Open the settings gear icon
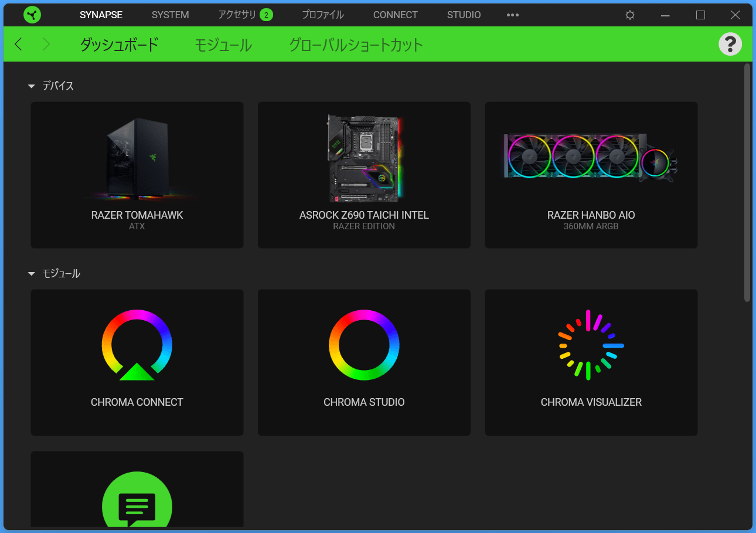Image resolution: width=756 pixels, height=533 pixels. click(630, 15)
